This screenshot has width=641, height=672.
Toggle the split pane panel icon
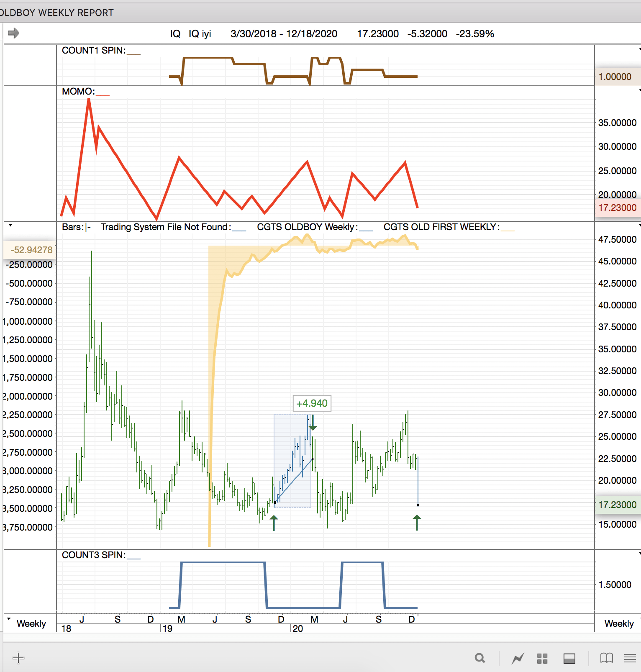pos(569,659)
